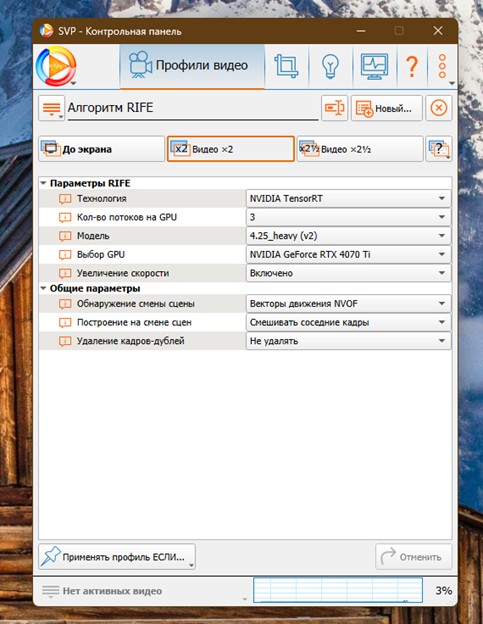The image size is (483, 624).
Task: Click the hint icon next to Модель
Action: pyautogui.click(x=65, y=236)
